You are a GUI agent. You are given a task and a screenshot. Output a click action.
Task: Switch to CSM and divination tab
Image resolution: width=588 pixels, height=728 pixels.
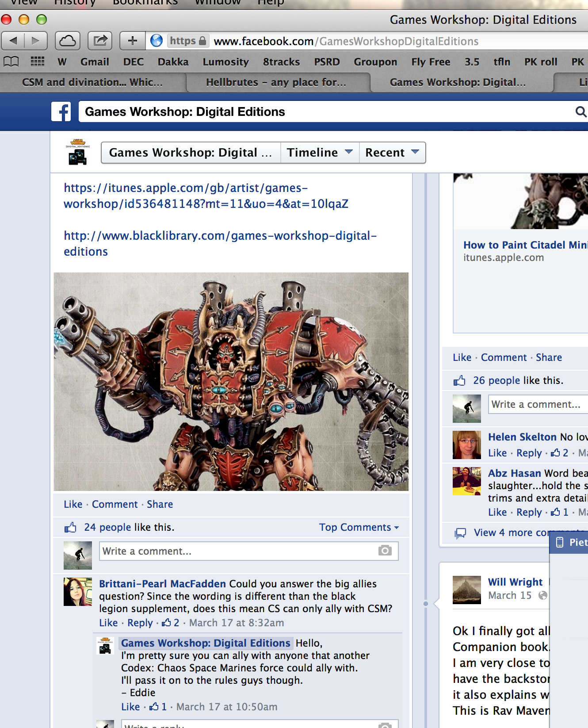[92, 82]
